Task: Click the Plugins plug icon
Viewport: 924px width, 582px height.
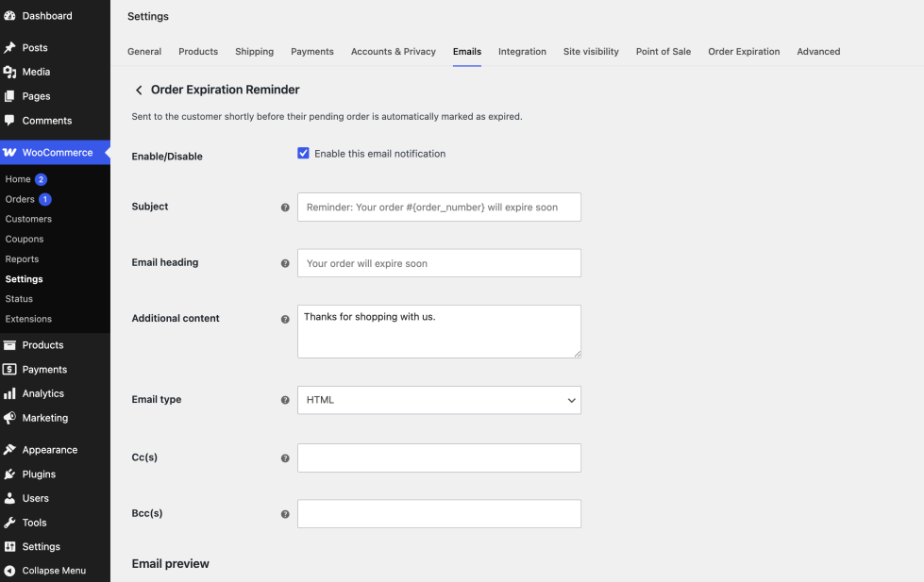Action: (x=9, y=474)
